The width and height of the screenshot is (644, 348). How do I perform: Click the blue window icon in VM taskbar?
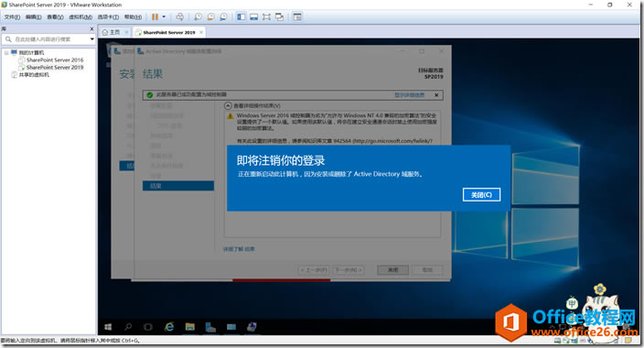pos(231,327)
